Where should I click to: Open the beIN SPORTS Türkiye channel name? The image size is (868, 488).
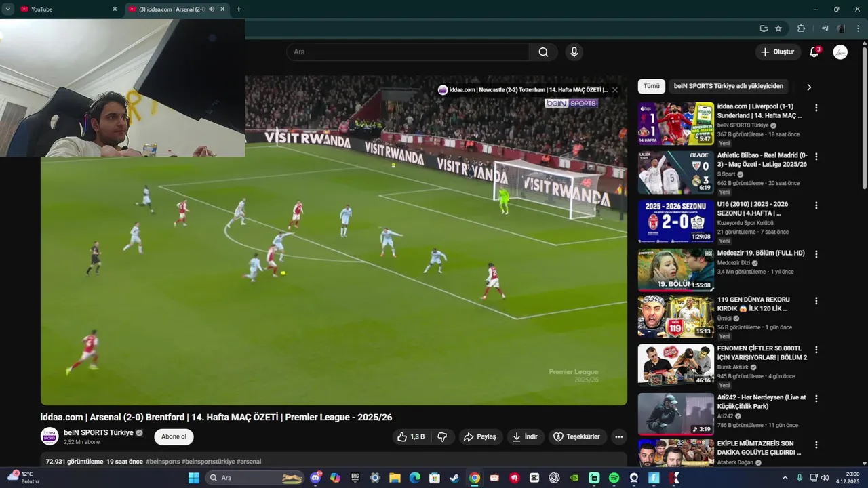(x=98, y=432)
